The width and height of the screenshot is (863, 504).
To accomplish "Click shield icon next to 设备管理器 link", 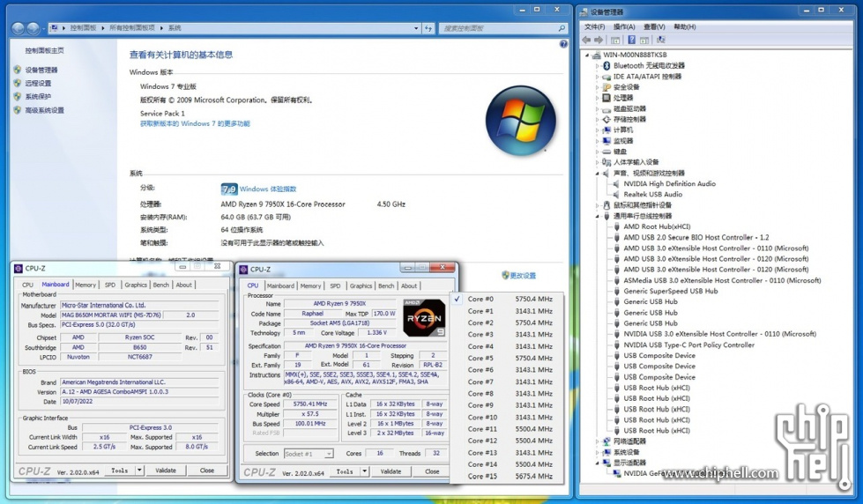I will pos(18,70).
